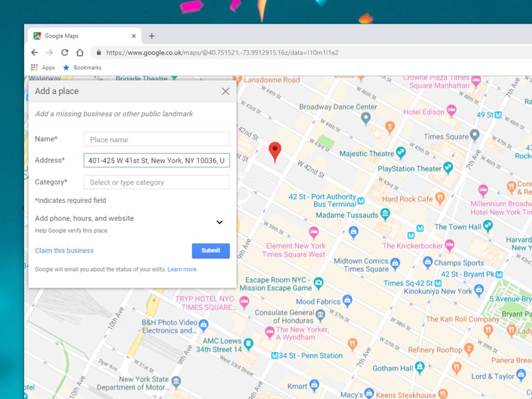Open the Apps grid shortcut
The height and width of the screenshot is (399, 532).
(33, 67)
